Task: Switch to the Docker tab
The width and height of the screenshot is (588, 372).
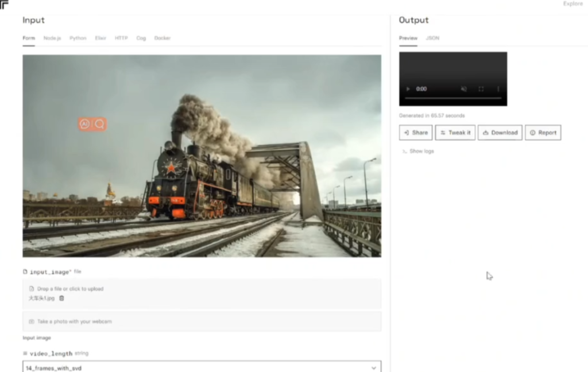Action: click(x=162, y=38)
